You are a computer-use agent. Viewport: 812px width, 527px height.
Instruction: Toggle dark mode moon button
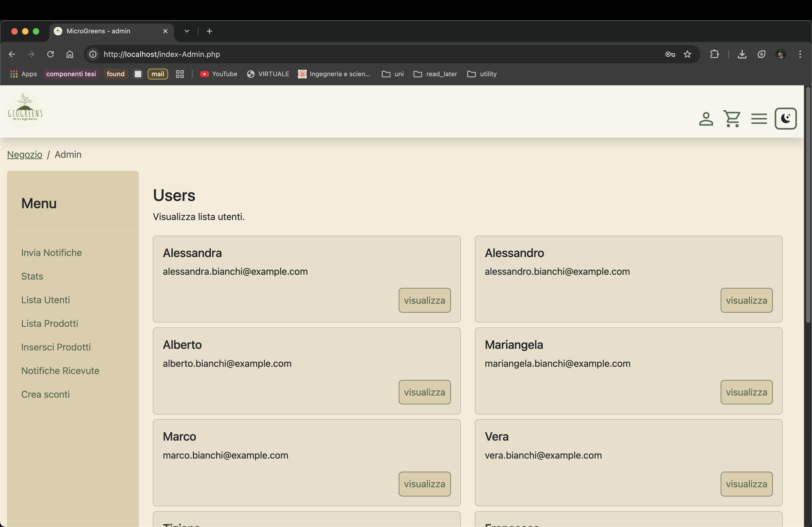point(785,119)
